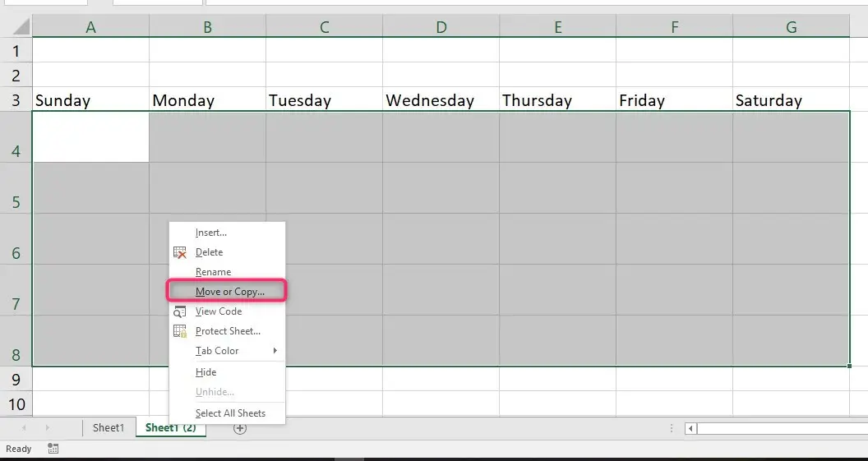Click the sheet tabs scroll-left arrow
The image size is (868, 461).
24,428
